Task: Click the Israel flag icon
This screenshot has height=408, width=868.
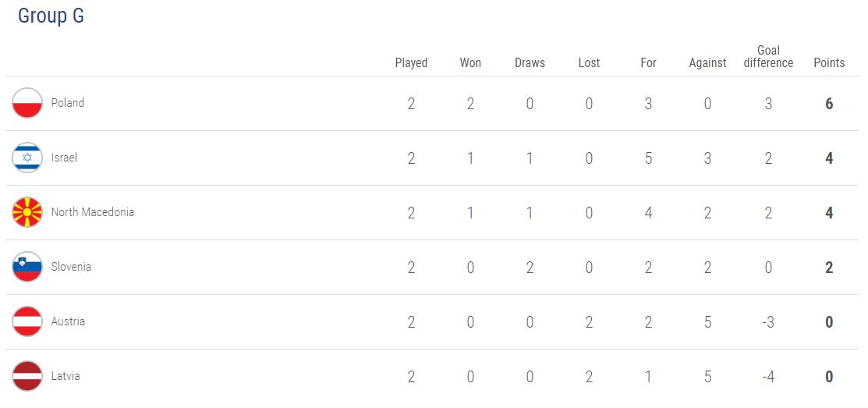Action: [x=27, y=158]
